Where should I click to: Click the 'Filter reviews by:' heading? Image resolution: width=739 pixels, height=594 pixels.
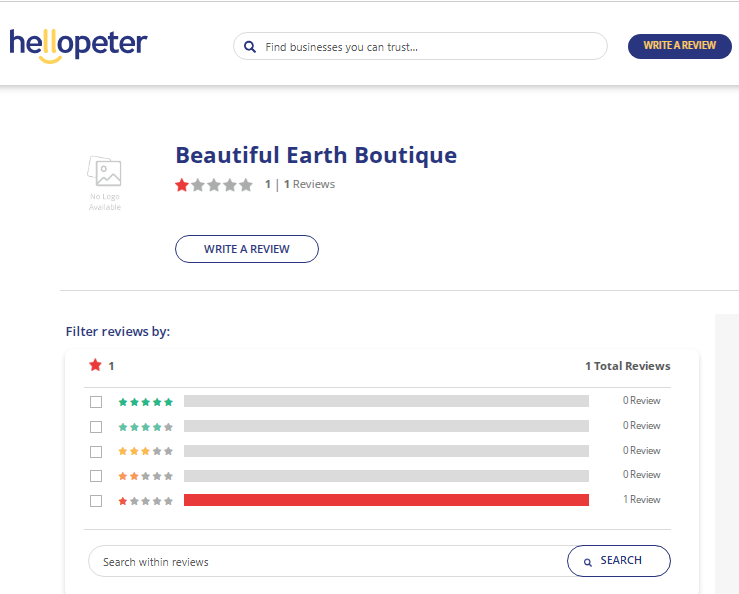click(118, 332)
